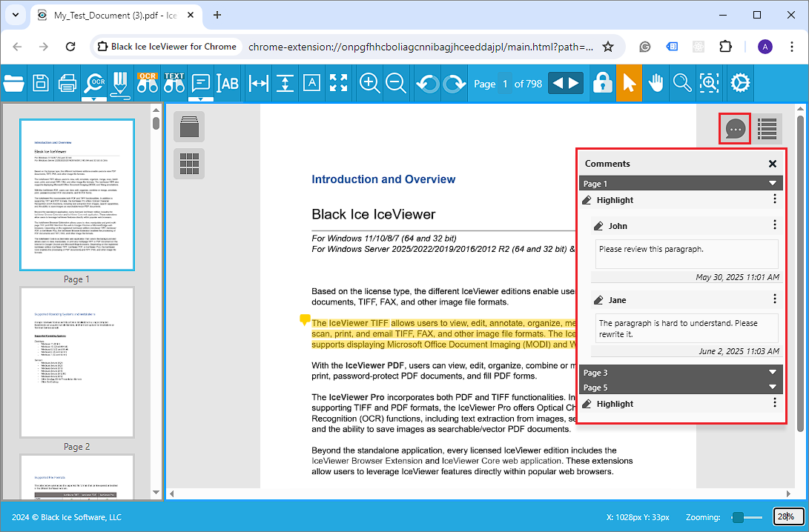This screenshot has height=532, width=809.
Task: Go to the previous page arrow
Action: 558,83
